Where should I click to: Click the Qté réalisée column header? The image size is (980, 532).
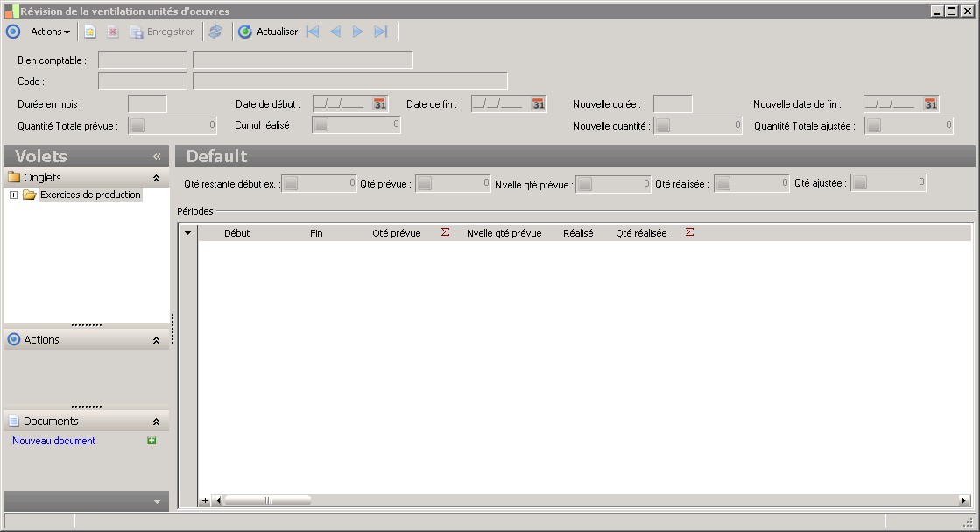641,233
